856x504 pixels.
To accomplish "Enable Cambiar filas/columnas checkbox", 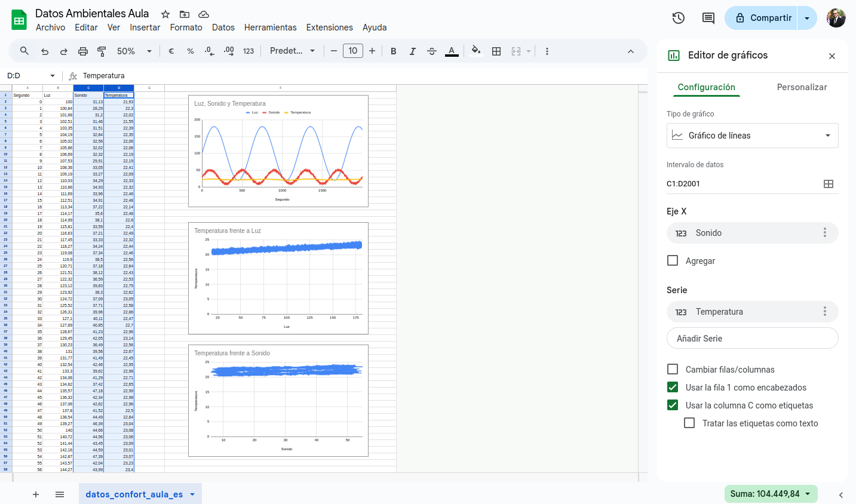I will pos(673,369).
